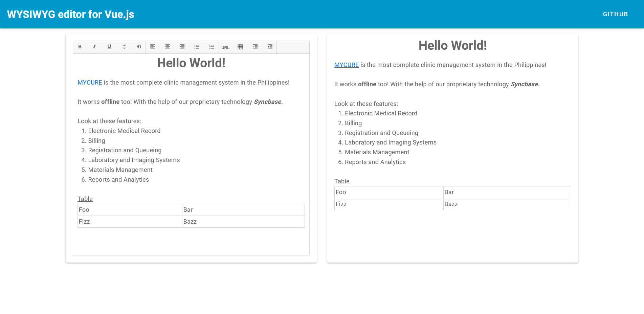Click Materials Management in the editor list
The width and height of the screenshot is (644, 314).
click(x=120, y=170)
